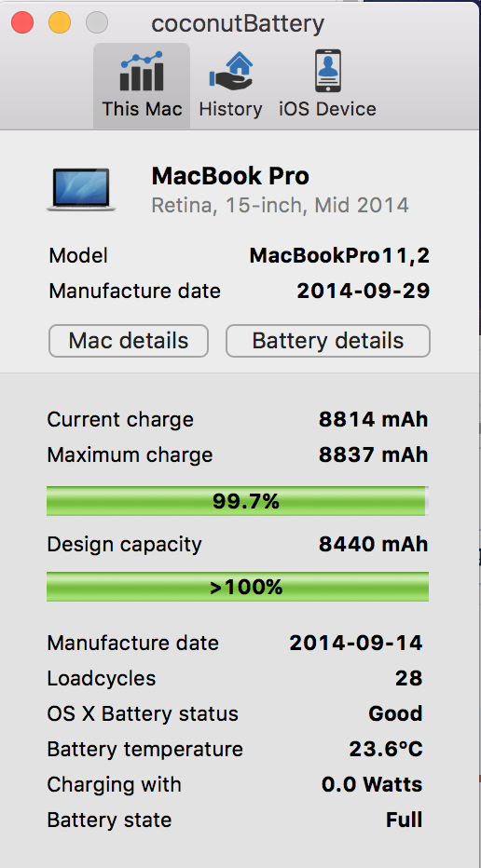Click the Loadcycles count of 28

pyautogui.click(x=409, y=678)
